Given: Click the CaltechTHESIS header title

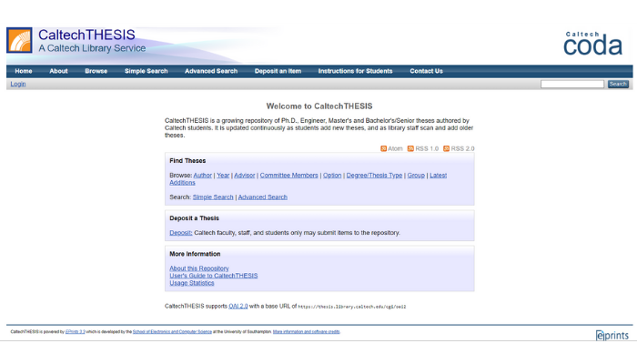Looking at the screenshot, I should (x=86, y=35).
